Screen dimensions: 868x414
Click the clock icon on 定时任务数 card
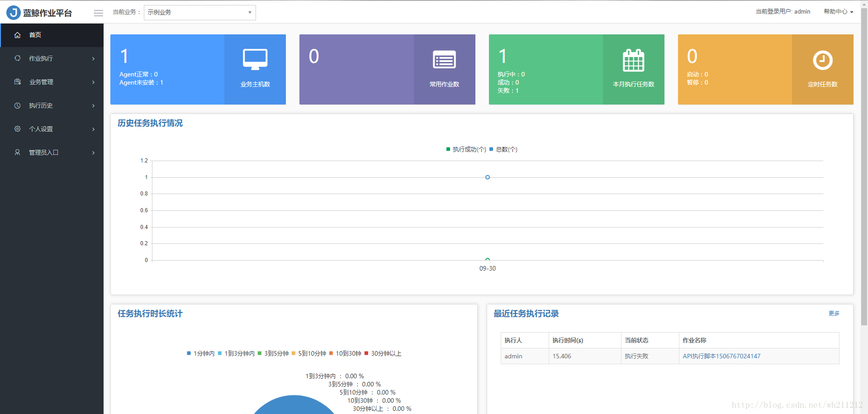pos(822,60)
